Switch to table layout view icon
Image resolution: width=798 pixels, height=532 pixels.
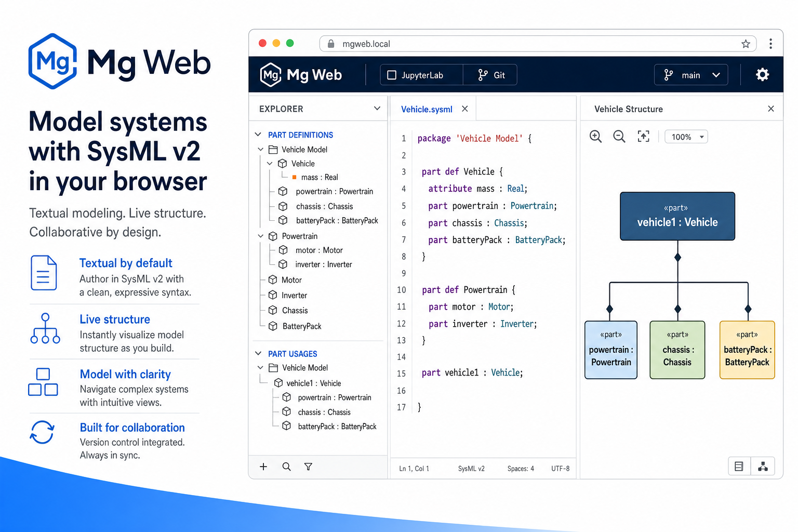click(x=739, y=467)
